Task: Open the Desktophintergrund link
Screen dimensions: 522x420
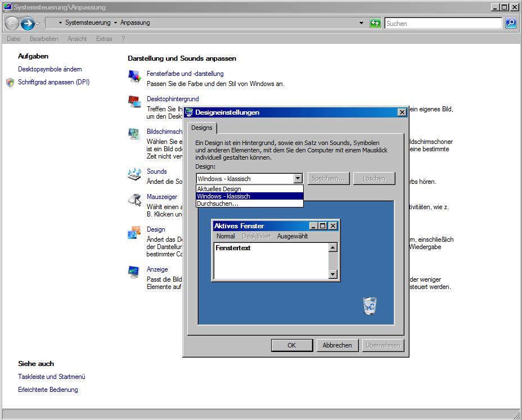Action: tap(173, 99)
